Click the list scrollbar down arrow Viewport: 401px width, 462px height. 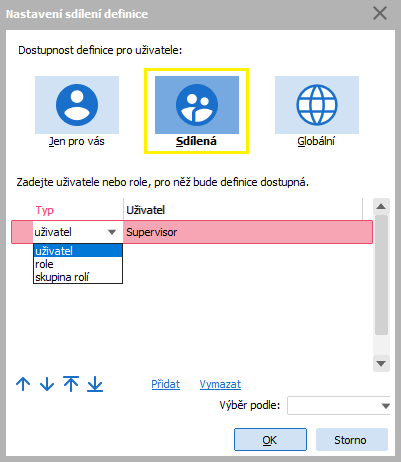pyautogui.click(x=381, y=363)
